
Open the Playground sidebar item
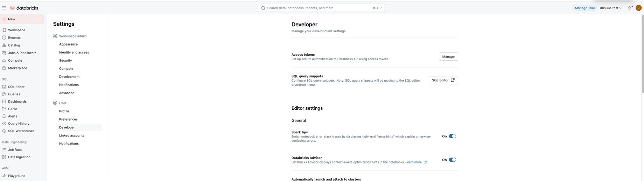pos(16,176)
